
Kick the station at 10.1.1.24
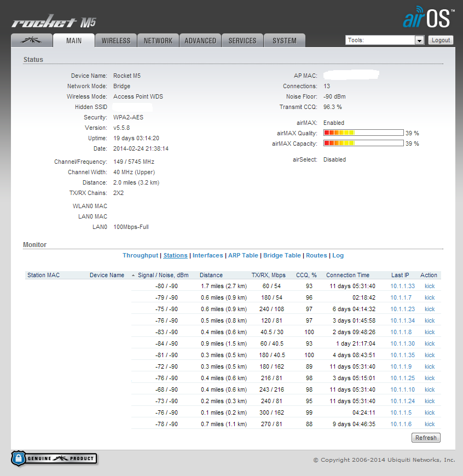430,402
